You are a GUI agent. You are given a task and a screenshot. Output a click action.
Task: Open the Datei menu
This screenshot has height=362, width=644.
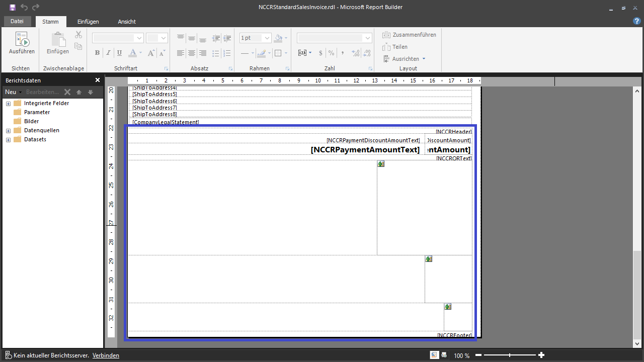click(x=17, y=21)
